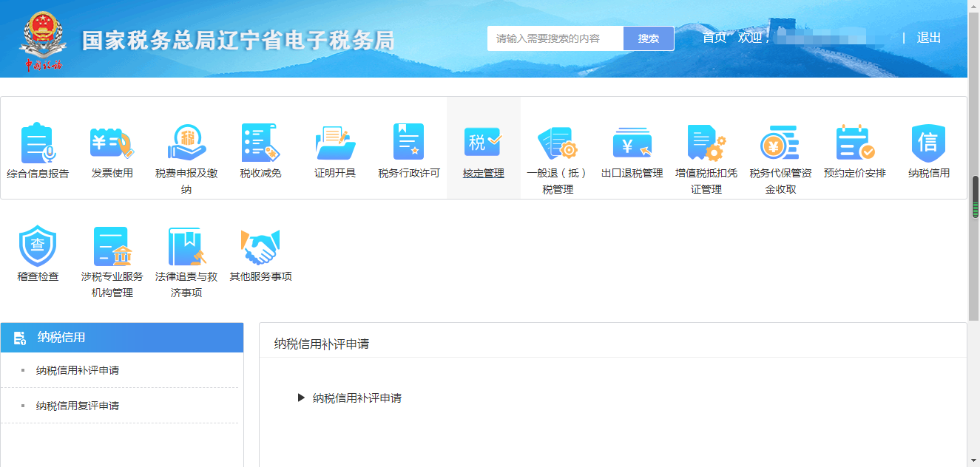Click the page vertical scrollbar thumb
Screen dimensions: 980x467
975,197
